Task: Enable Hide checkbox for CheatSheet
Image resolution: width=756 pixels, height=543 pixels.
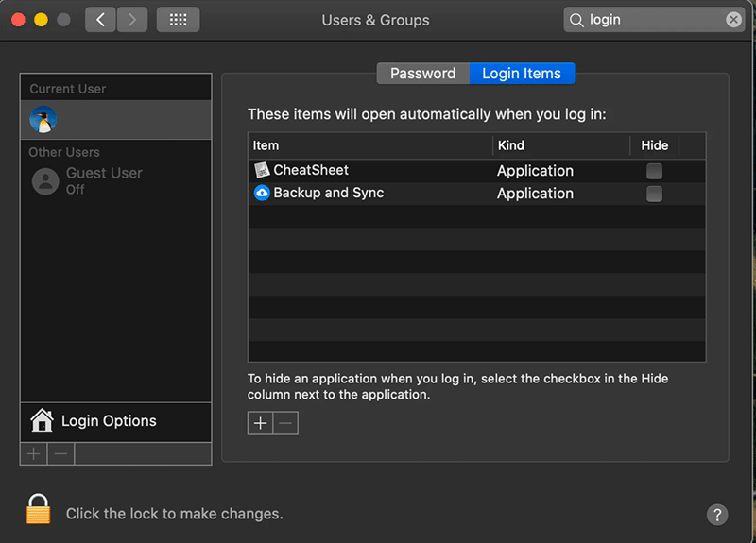Action: [654, 171]
